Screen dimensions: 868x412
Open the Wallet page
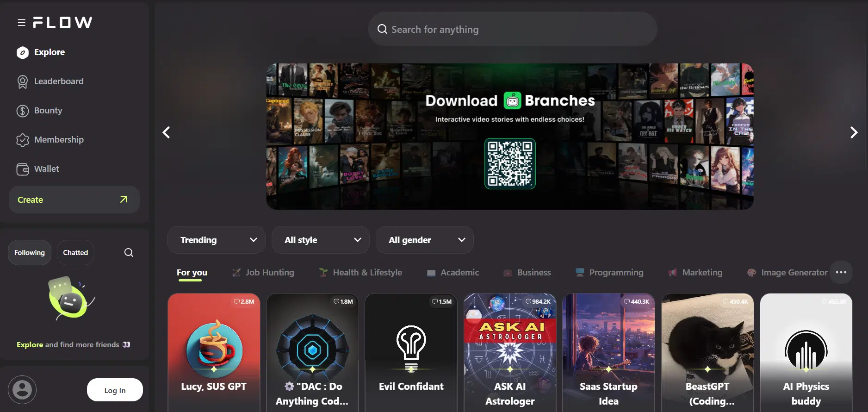(x=46, y=169)
